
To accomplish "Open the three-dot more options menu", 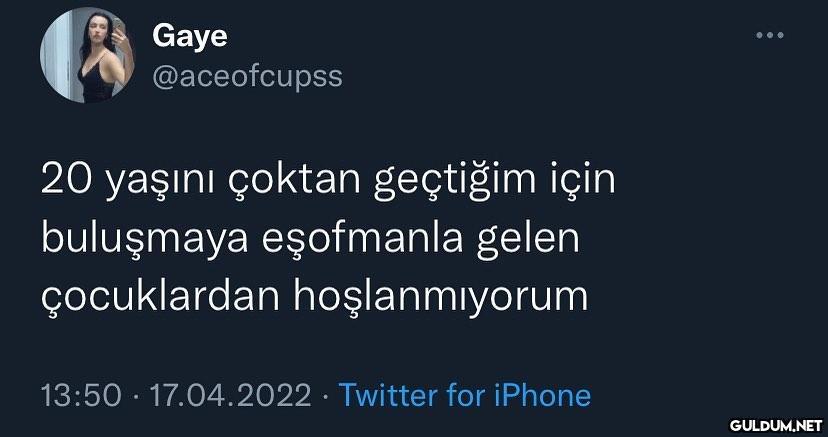I will coord(769,36).
